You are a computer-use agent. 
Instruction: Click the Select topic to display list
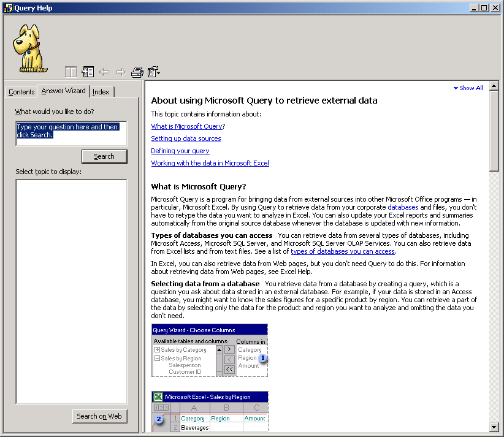[x=71, y=292]
